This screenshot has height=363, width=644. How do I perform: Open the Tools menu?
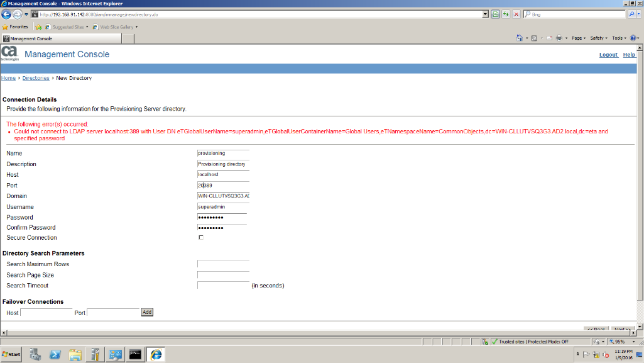point(619,38)
